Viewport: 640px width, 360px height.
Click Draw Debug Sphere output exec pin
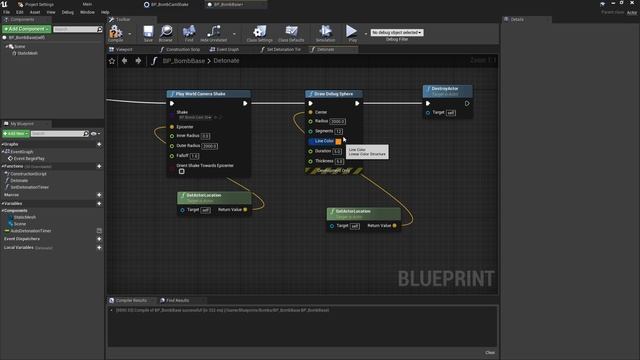[357, 104]
